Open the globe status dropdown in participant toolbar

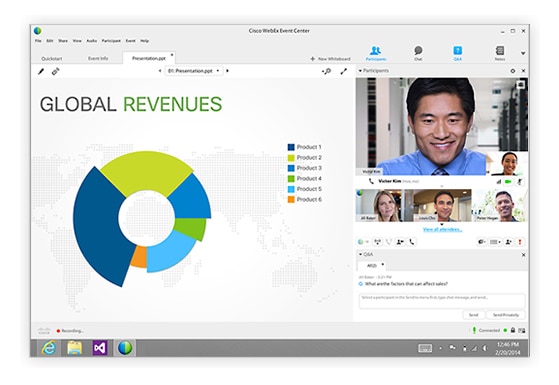point(363,242)
